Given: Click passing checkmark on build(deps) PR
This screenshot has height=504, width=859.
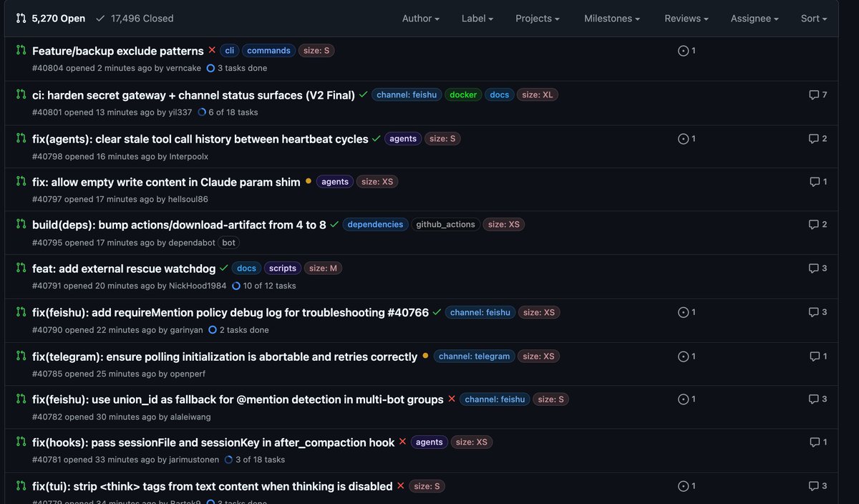Looking at the screenshot, I should click(334, 224).
